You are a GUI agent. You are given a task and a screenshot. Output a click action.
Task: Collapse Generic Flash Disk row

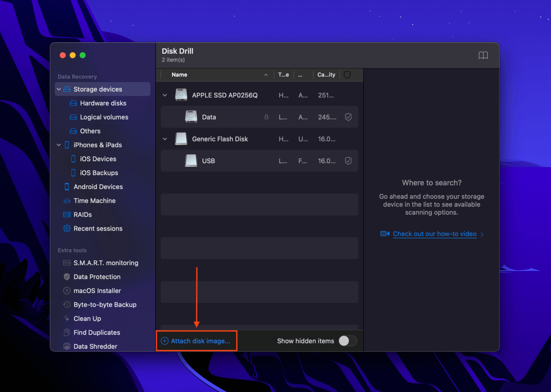pos(165,139)
